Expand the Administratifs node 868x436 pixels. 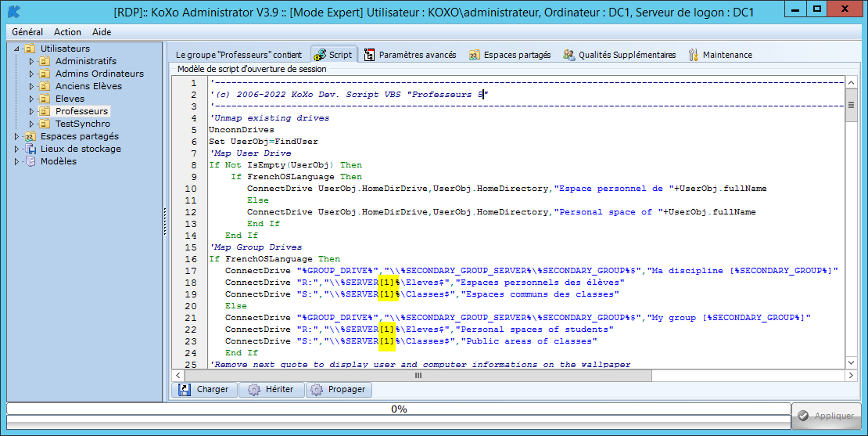tap(31, 61)
